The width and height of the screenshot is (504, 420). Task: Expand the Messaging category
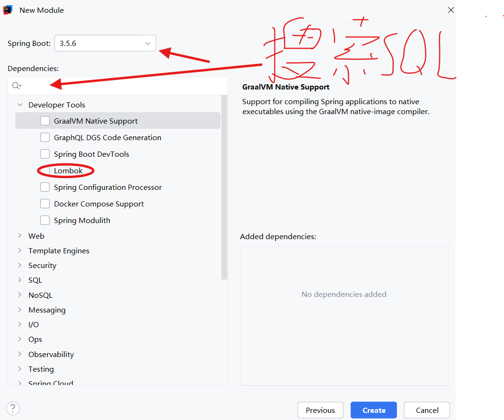20,310
